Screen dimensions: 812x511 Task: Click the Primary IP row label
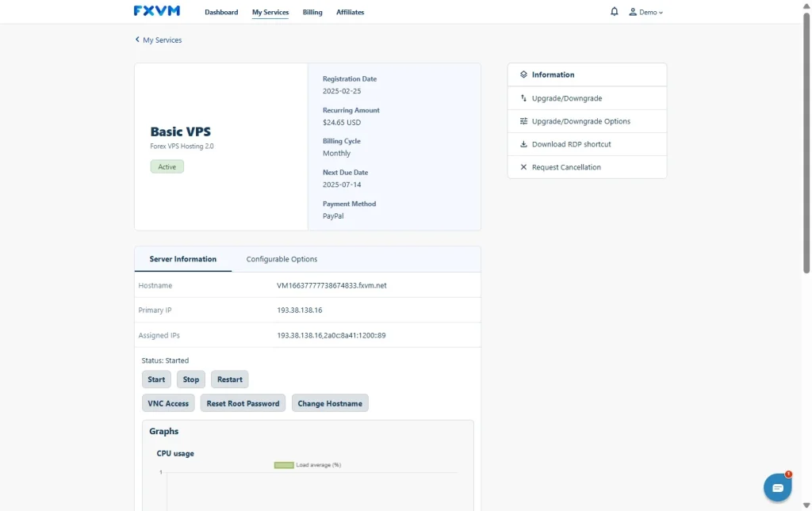pyautogui.click(x=155, y=311)
